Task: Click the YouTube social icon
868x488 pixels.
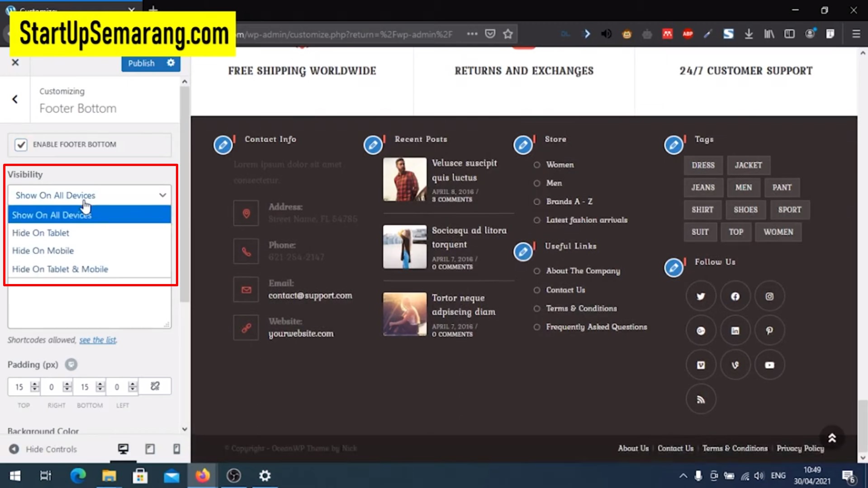Action: coord(769,365)
